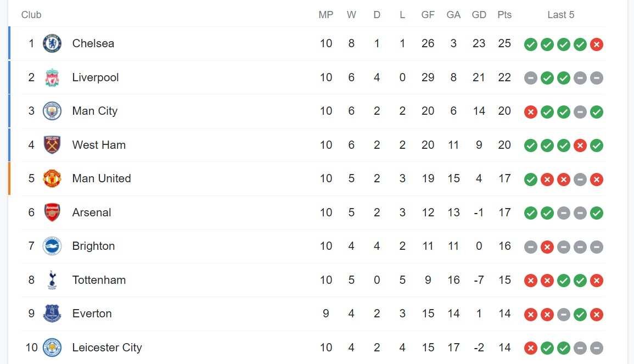Click the Everton club badge
This screenshot has width=634, height=364.
[x=52, y=313]
